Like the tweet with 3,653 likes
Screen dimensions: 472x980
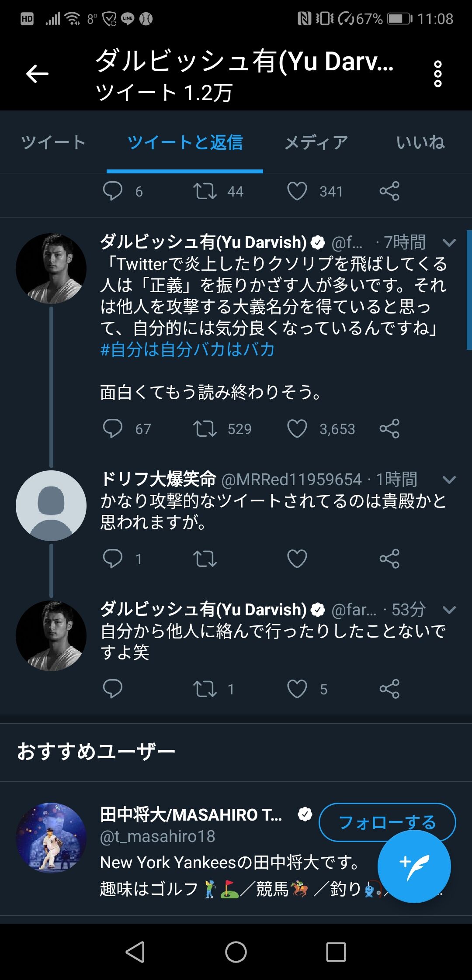click(x=297, y=428)
